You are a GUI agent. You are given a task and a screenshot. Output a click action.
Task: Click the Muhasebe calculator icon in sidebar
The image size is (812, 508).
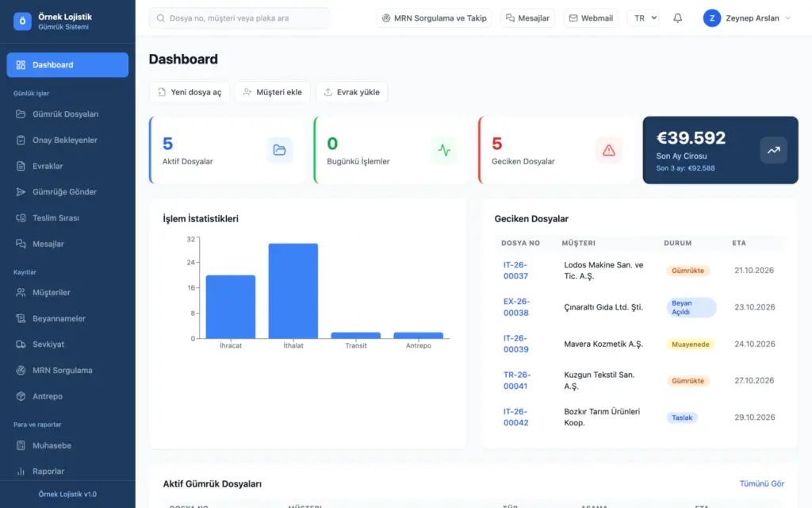21,445
